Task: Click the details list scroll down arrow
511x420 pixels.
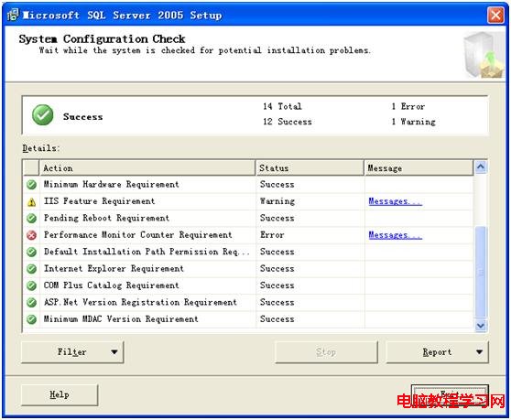Action: coord(481,325)
